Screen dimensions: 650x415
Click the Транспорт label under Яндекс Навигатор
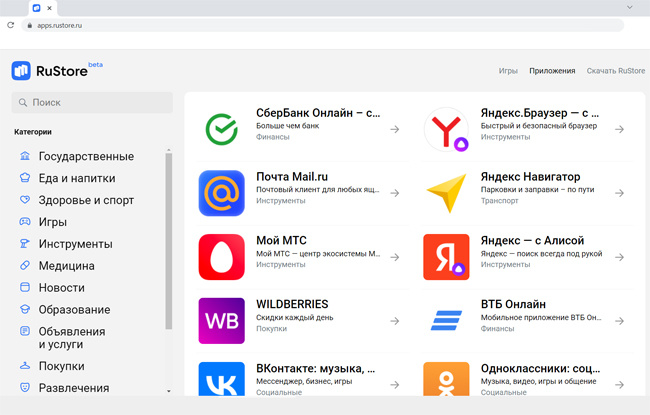click(x=499, y=201)
